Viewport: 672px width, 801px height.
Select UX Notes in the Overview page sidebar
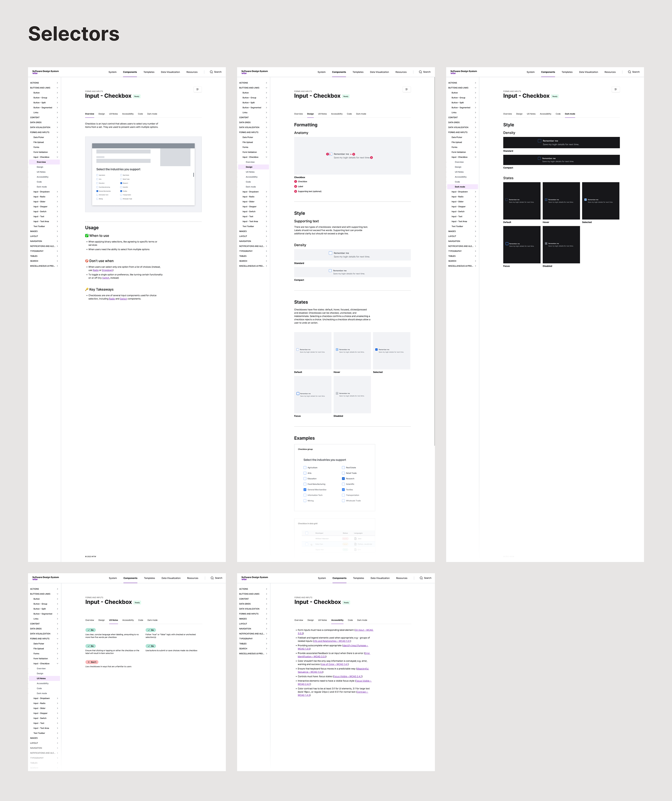pyautogui.click(x=41, y=172)
